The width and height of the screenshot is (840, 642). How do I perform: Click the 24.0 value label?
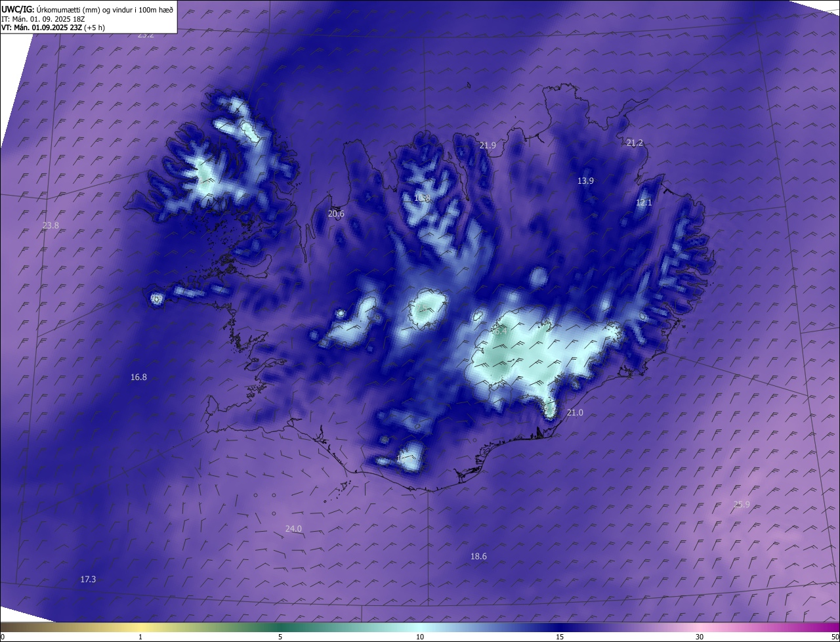[x=293, y=529]
